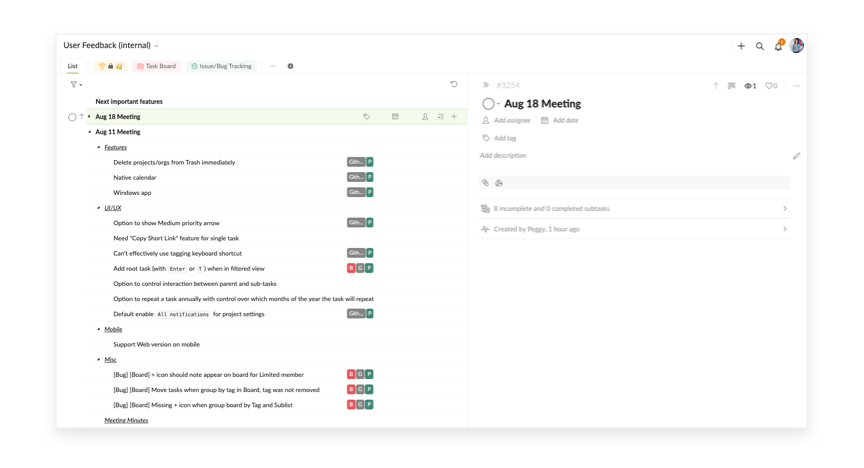Check off Aug 18 Meeting in the list
This screenshot has height=468, width=864.
72,117
